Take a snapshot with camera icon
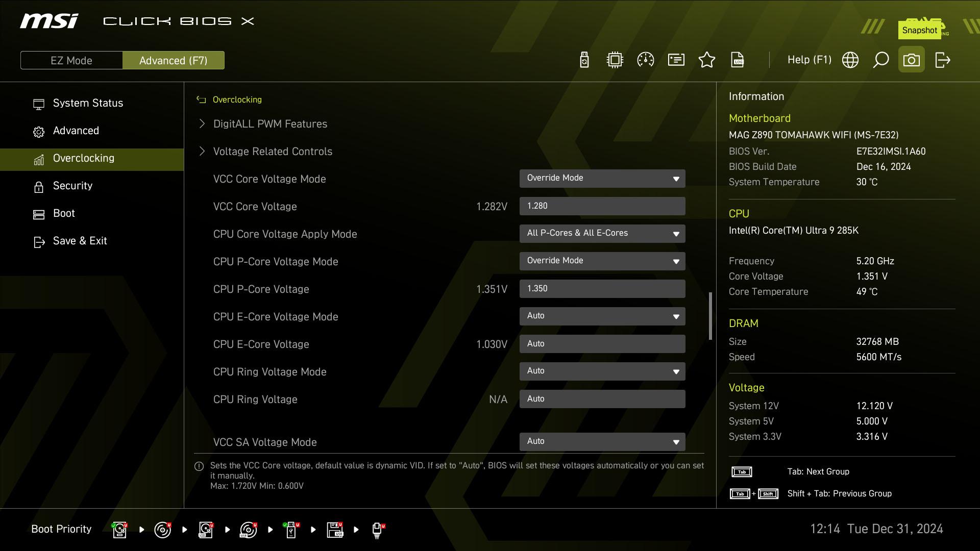980x551 pixels. pos(912,60)
